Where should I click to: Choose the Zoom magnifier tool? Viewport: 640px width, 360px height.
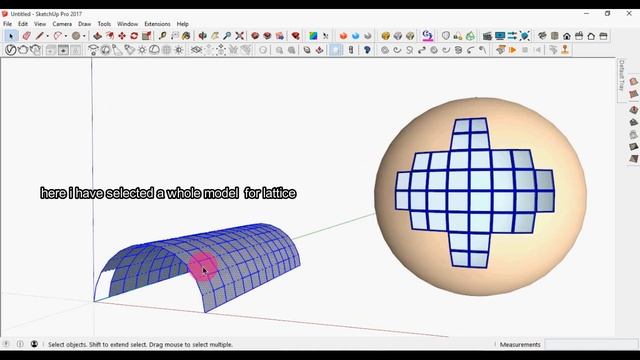click(227, 36)
